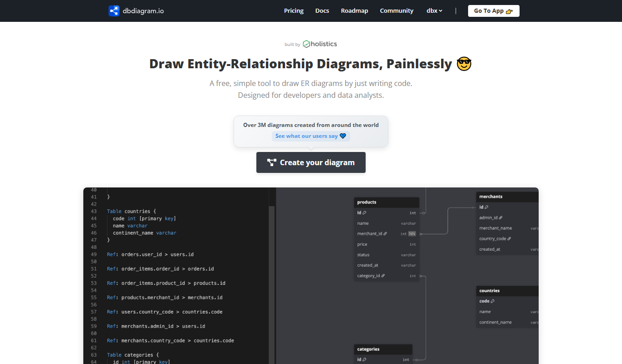Click 'Ref: order_items.order_id > orders.id' line

[160, 269]
